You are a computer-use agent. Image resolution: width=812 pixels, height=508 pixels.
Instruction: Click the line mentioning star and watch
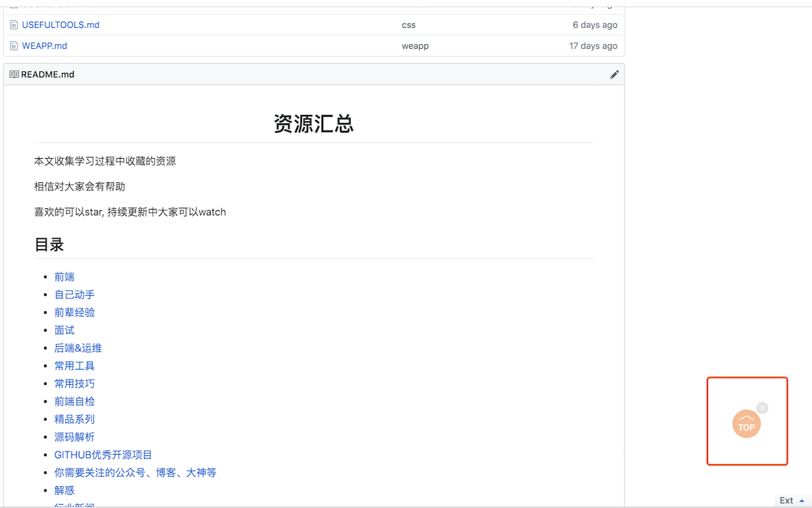pyautogui.click(x=130, y=212)
